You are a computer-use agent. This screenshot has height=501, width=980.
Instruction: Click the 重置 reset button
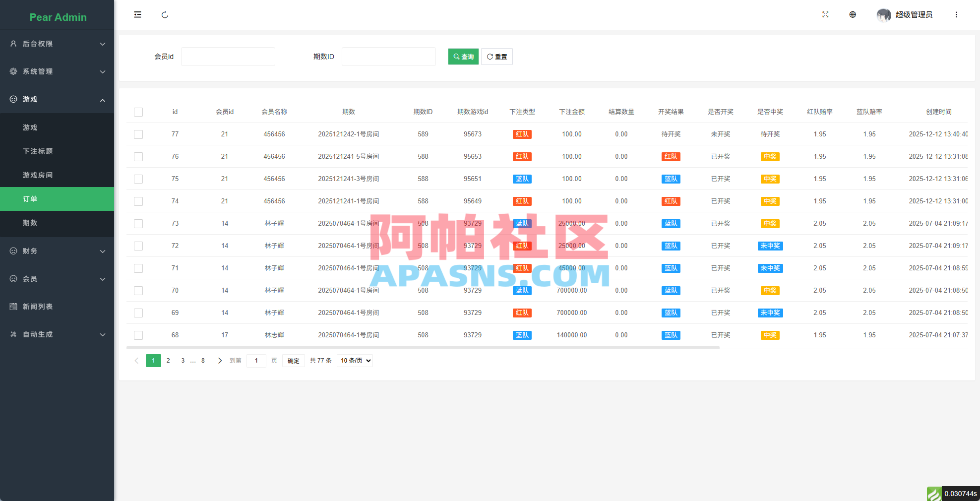(x=497, y=57)
